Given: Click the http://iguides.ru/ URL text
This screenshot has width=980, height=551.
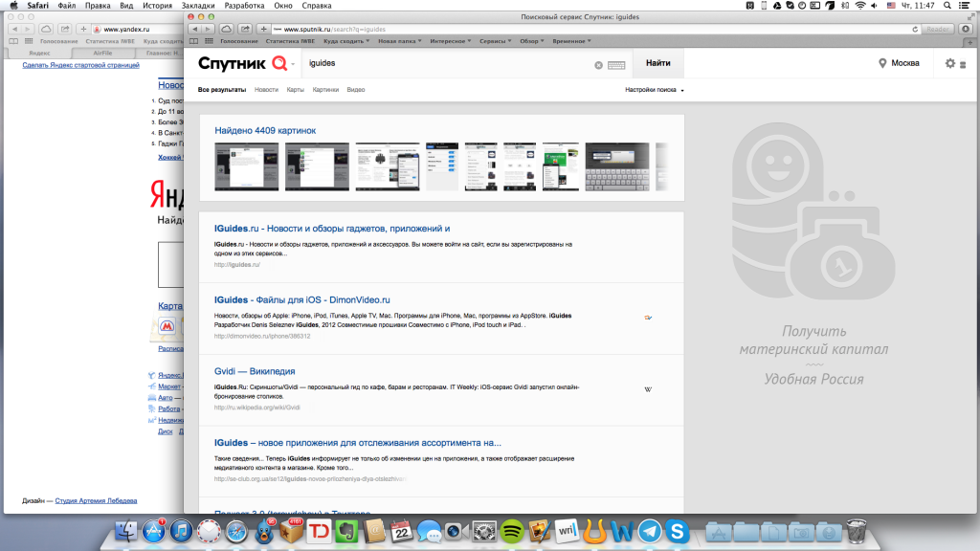Looking at the screenshot, I should 237,265.
